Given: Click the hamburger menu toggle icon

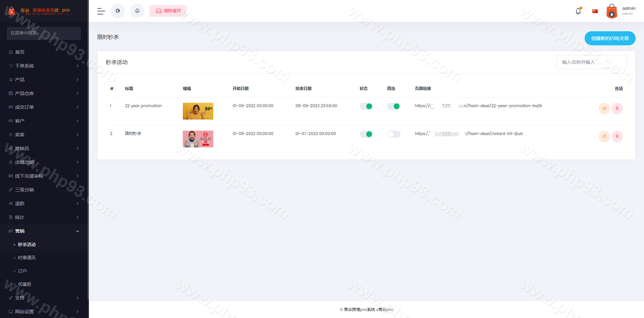Looking at the screenshot, I should [x=101, y=11].
